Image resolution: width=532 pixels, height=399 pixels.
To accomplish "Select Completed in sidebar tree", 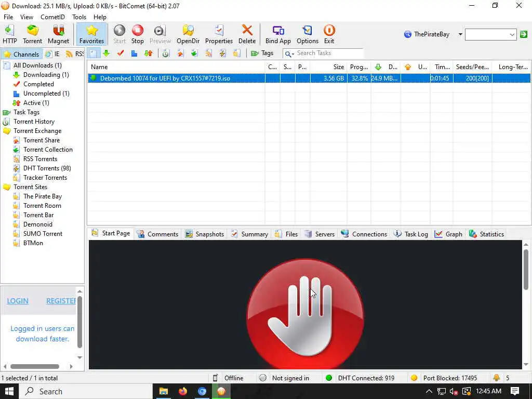I will 38,84.
